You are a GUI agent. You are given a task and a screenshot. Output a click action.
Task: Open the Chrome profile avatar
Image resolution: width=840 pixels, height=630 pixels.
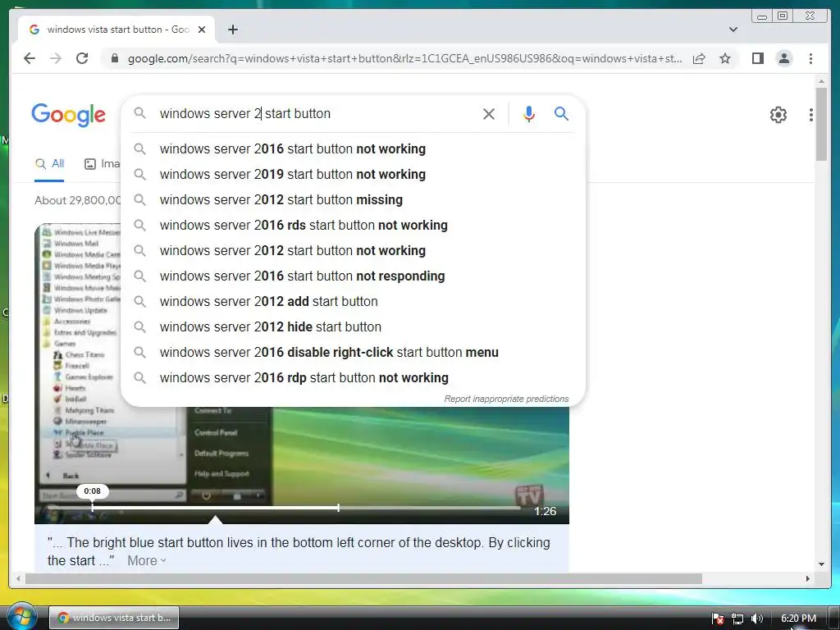click(x=783, y=58)
